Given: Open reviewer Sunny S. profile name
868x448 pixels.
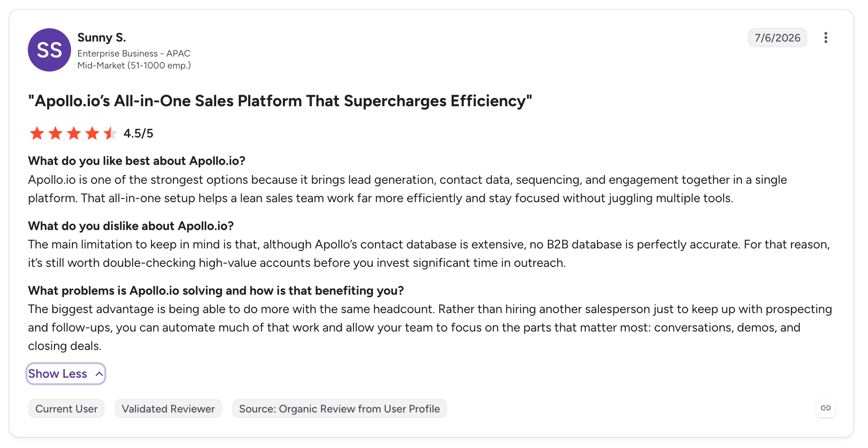Looking at the screenshot, I should 102,38.
